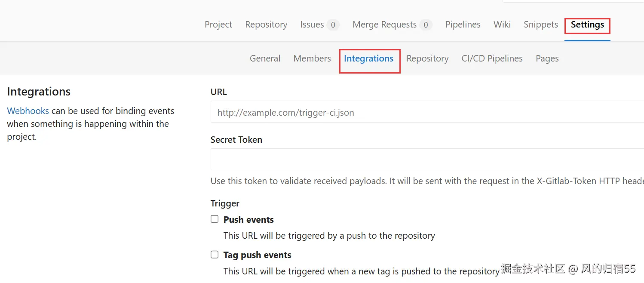Open the Pipelines tab
Image resolution: width=644 pixels, height=283 pixels.
pyautogui.click(x=463, y=25)
